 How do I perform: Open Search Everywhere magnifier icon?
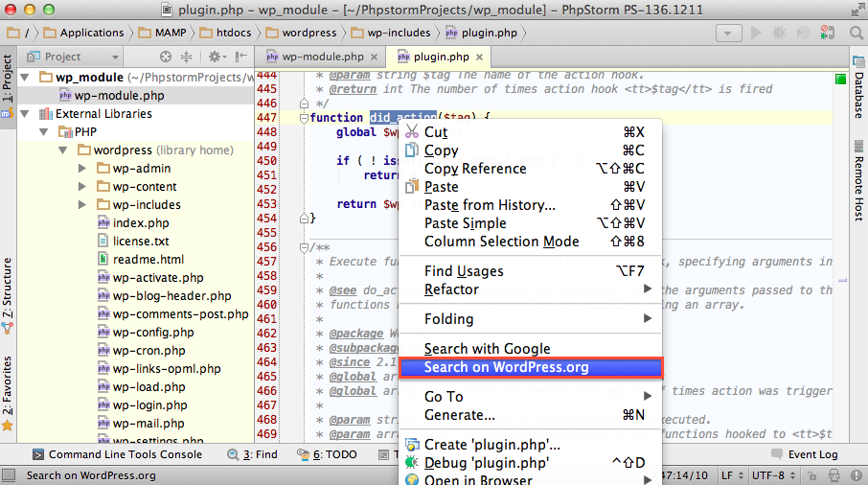click(857, 34)
